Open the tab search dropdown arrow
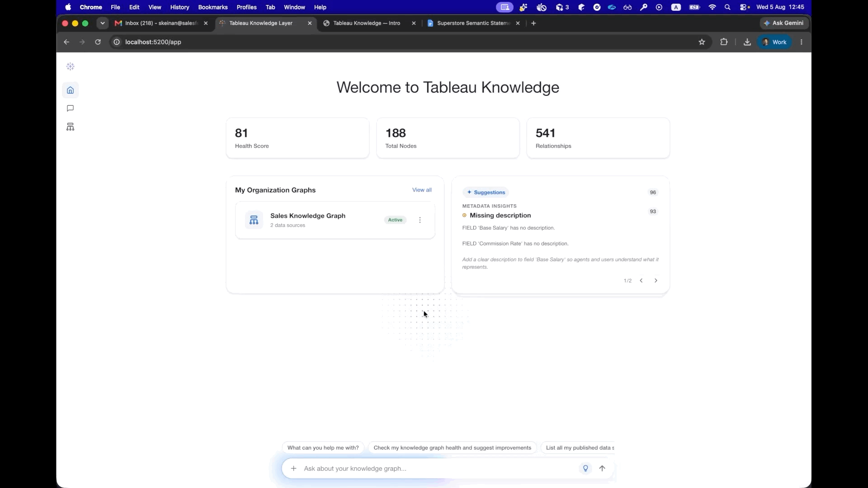 pyautogui.click(x=103, y=23)
